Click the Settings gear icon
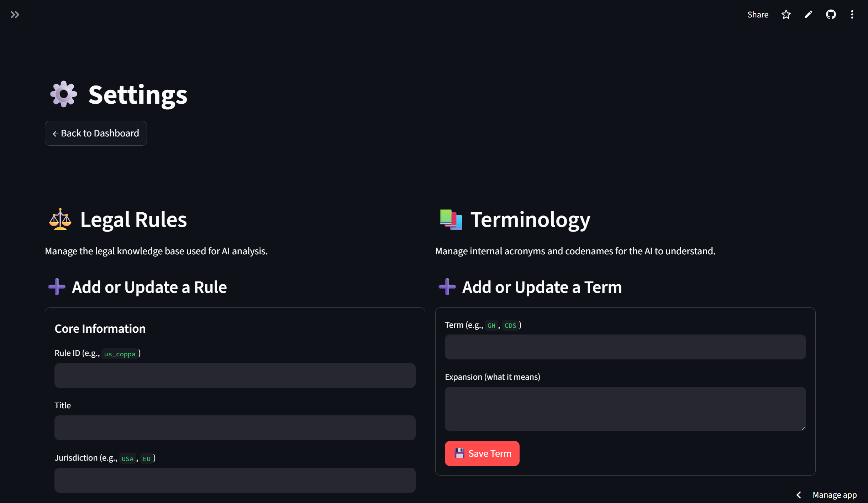 tap(63, 94)
